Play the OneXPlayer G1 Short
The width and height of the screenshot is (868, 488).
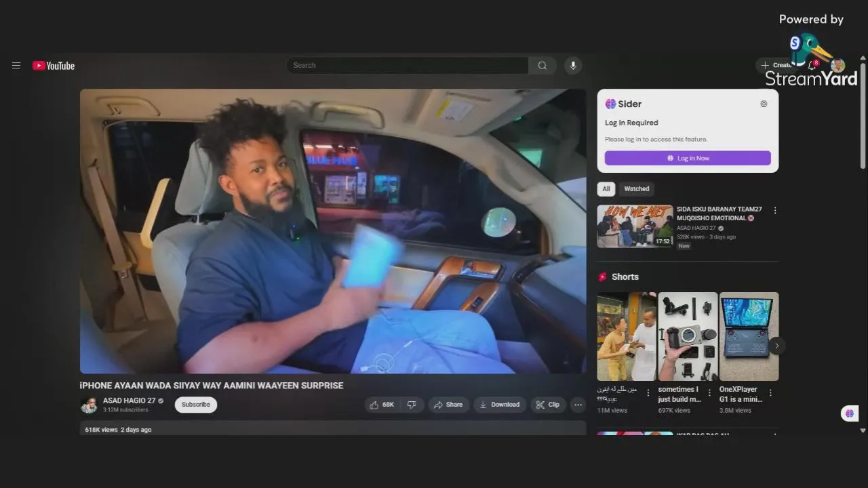(749, 336)
